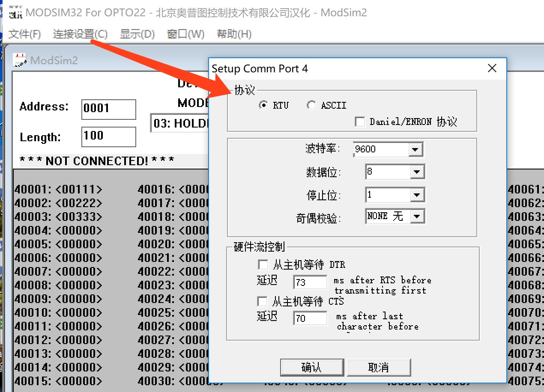Screen dimensions: 544x392
Task: Open the 数据位 data bits dropdown
Action: 416,172
